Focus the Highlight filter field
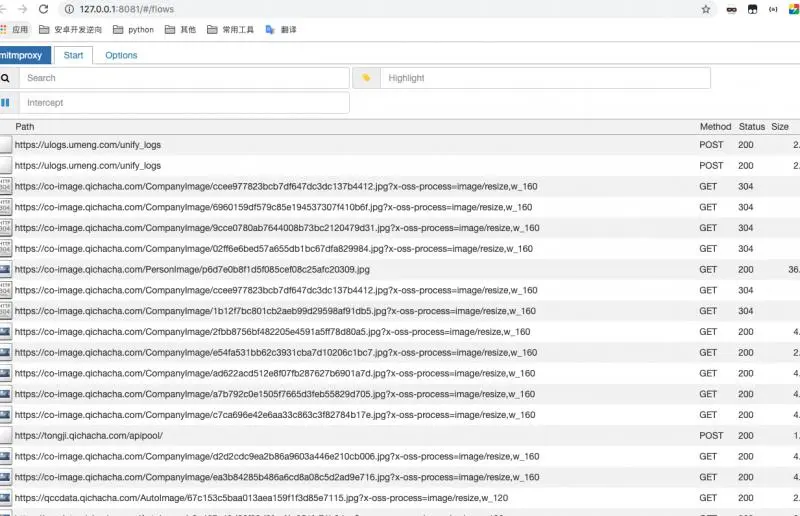The width and height of the screenshot is (800, 516). (545, 78)
